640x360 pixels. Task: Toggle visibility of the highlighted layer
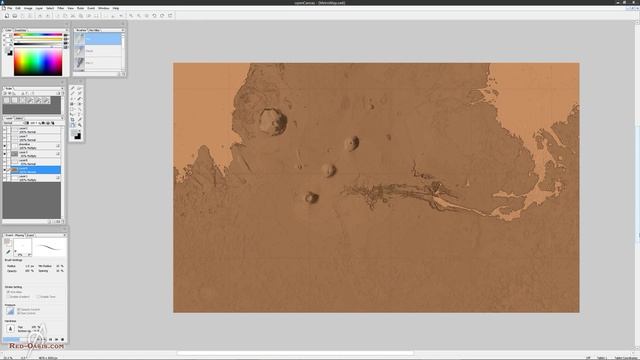click(5, 170)
